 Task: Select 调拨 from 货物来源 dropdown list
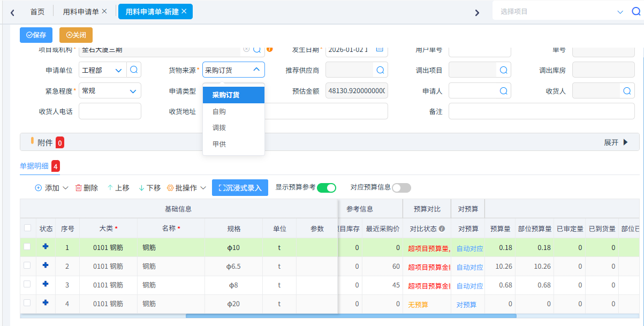[219, 128]
